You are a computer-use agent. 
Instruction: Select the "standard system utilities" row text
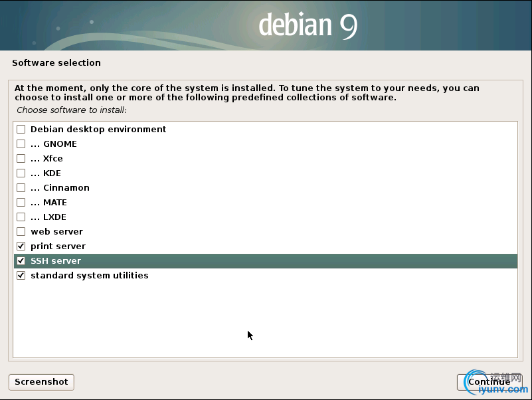pyautogui.click(x=90, y=275)
